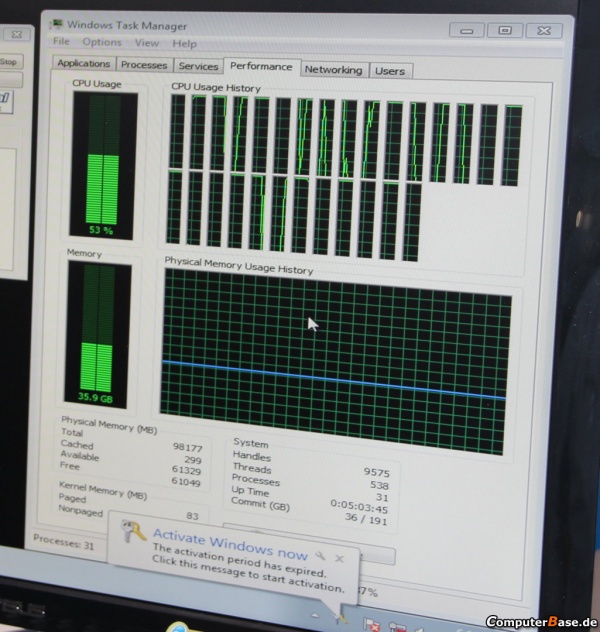Click the first CPU Usage History core graph
The width and height of the screenshot is (600, 632).
(x=177, y=131)
